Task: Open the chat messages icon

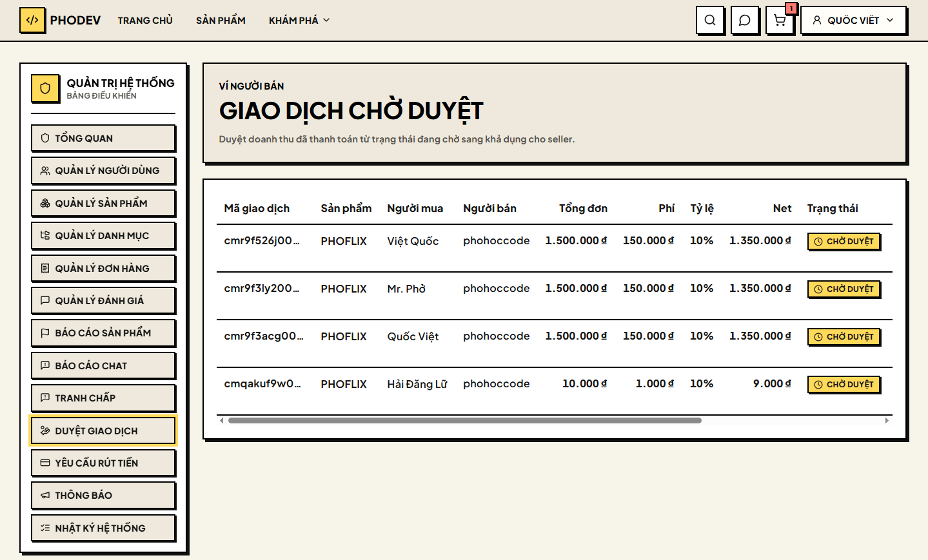Action: pyautogui.click(x=745, y=20)
